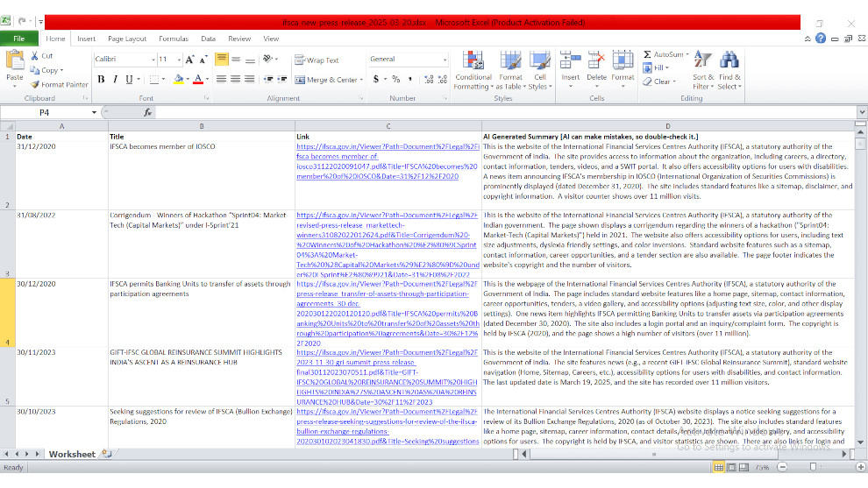
Task: Open the Font Color dropdown arrow
Action: (x=208, y=79)
